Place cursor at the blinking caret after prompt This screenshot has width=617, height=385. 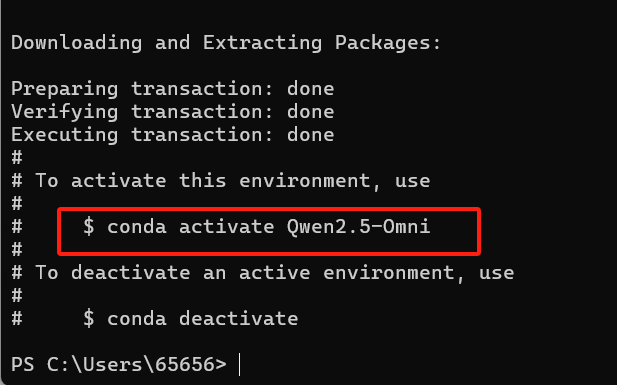tap(240, 365)
